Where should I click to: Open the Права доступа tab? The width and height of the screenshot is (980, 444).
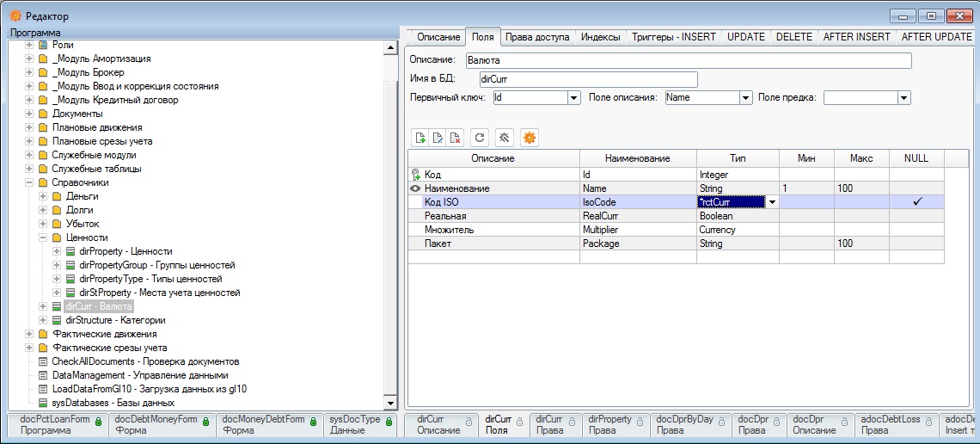[536, 37]
